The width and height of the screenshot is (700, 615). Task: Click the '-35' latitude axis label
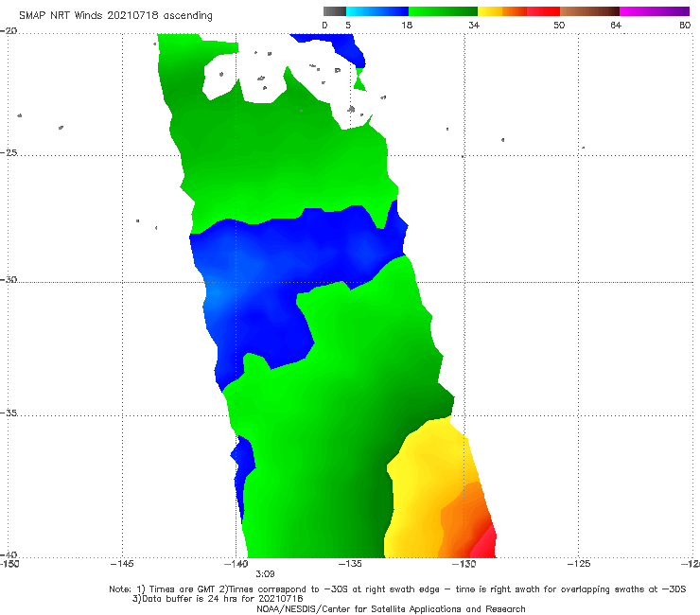tap(9, 413)
